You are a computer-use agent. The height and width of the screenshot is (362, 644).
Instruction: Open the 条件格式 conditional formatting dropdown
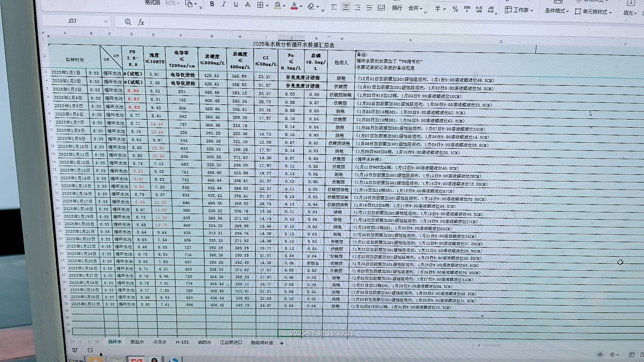(x=556, y=11)
